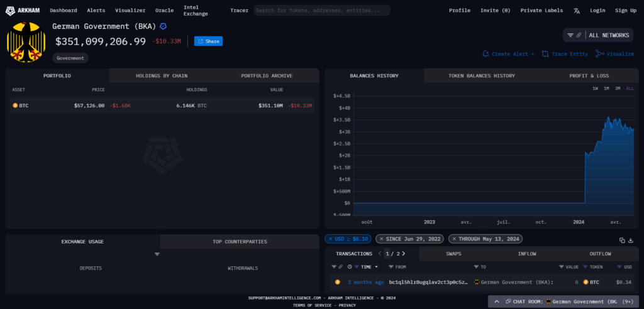Open the bc1ql5hlr8ugqlav2ct3p0c5z sender address
The width and height of the screenshot is (644, 309).
428,283
